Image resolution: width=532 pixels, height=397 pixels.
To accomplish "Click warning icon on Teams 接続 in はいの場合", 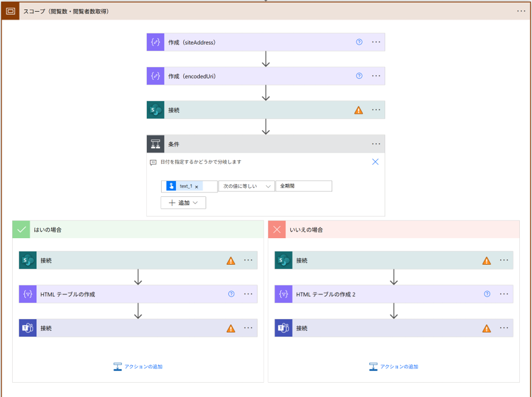I will [x=231, y=329].
